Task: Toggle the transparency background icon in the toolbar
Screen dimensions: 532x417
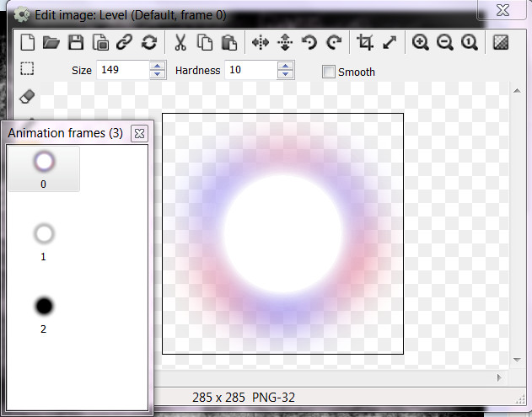Action: (500, 42)
